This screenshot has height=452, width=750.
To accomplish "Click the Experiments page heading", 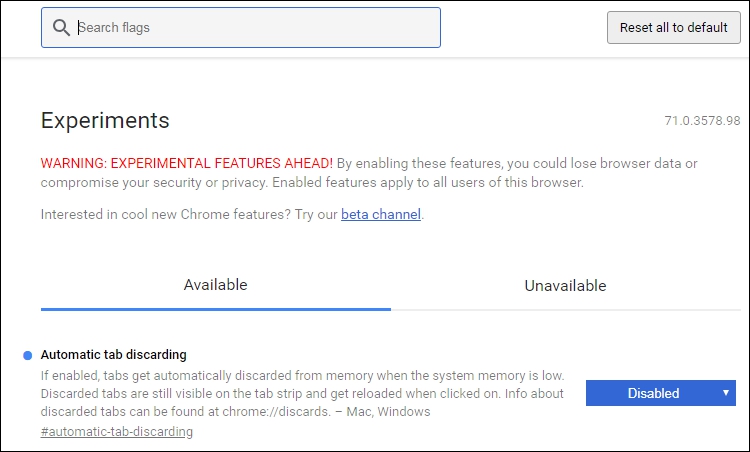I will (105, 120).
